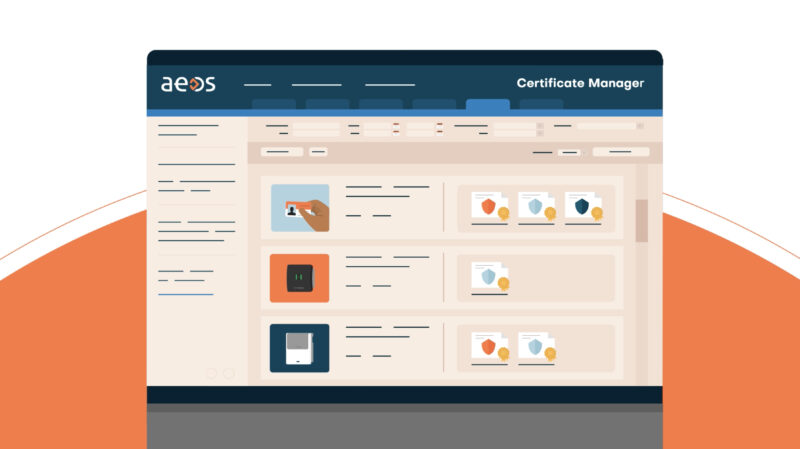Click the blue underlined link in left sidebar
This screenshot has width=800, height=449.
click(x=186, y=294)
